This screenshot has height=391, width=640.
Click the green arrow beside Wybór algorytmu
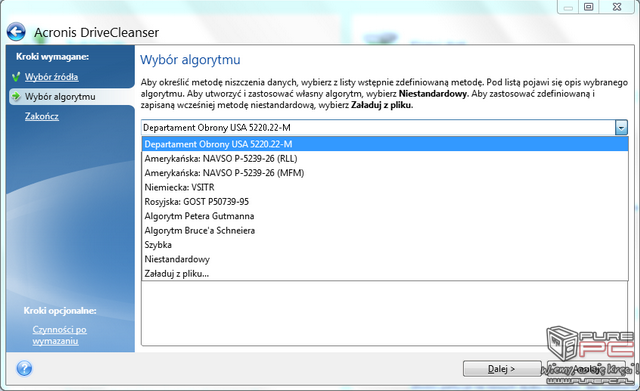pos(16,96)
